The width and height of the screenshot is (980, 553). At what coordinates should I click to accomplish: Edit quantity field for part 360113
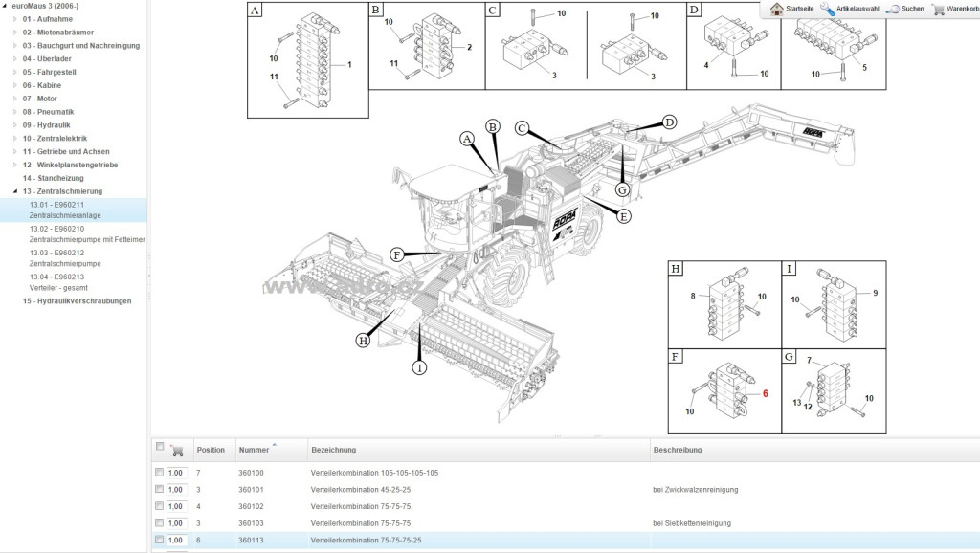pyautogui.click(x=176, y=541)
